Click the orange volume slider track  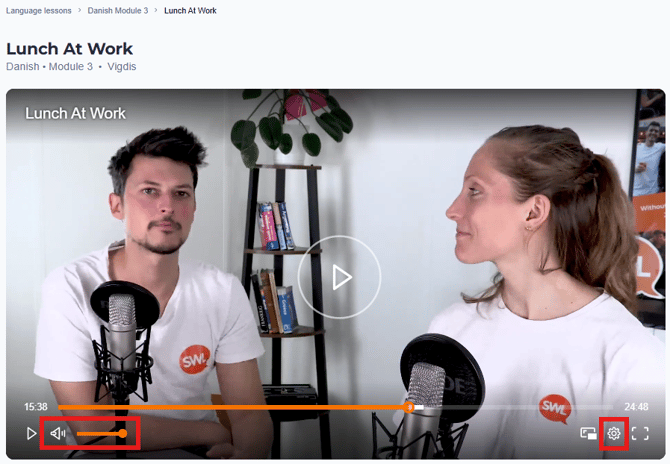point(98,433)
